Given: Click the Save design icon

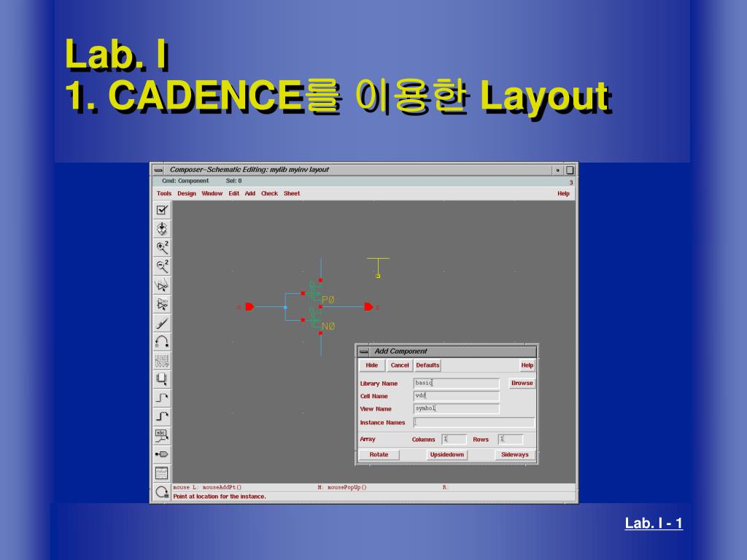Looking at the screenshot, I should coord(162,228).
